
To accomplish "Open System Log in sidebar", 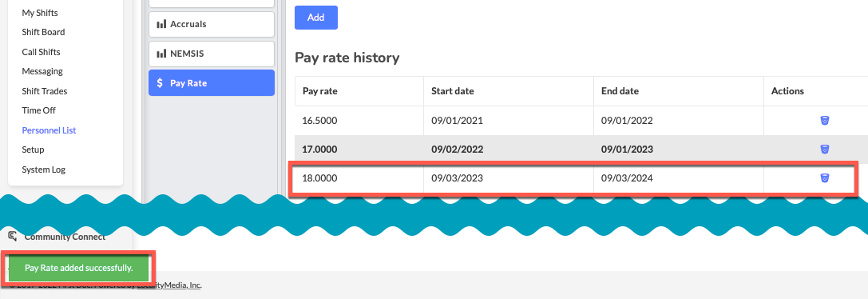I will coord(44,169).
